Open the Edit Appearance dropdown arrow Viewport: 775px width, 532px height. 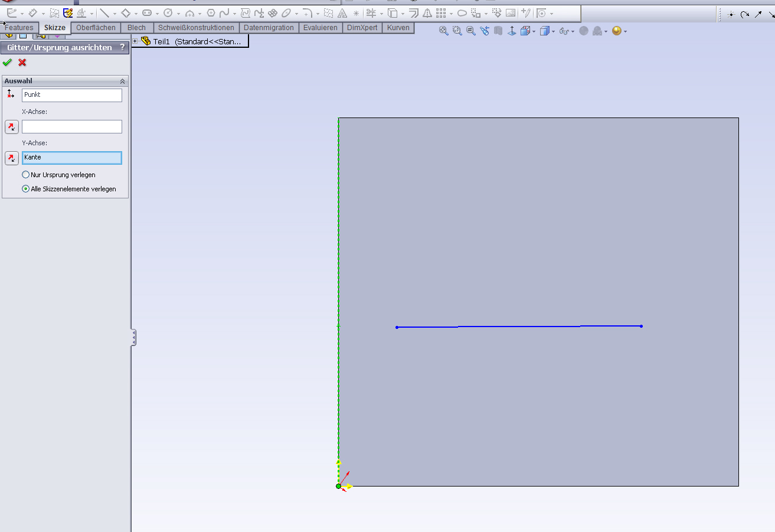coord(625,31)
